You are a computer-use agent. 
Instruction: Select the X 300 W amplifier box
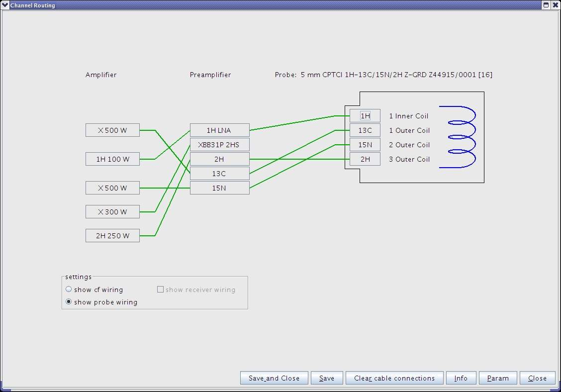tap(112, 212)
